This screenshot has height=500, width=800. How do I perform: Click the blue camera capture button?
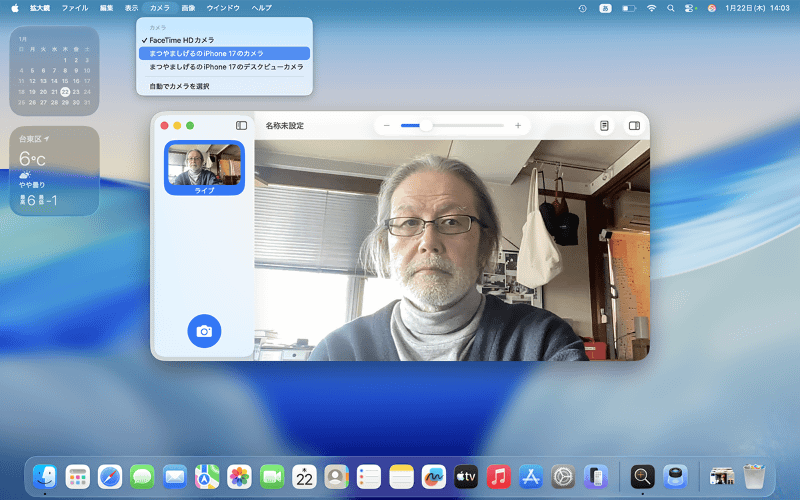(204, 331)
